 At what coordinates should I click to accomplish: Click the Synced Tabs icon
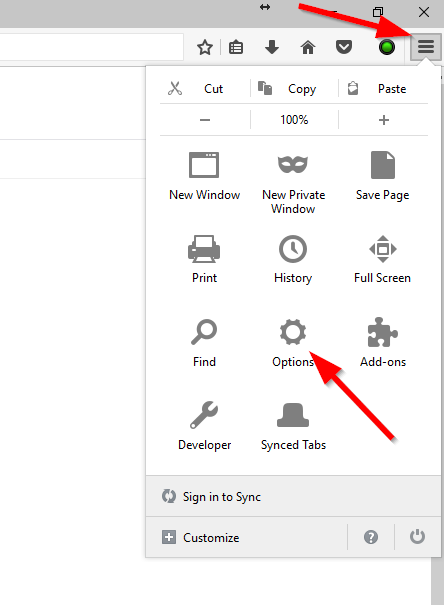pyautogui.click(x=293, y=415)
